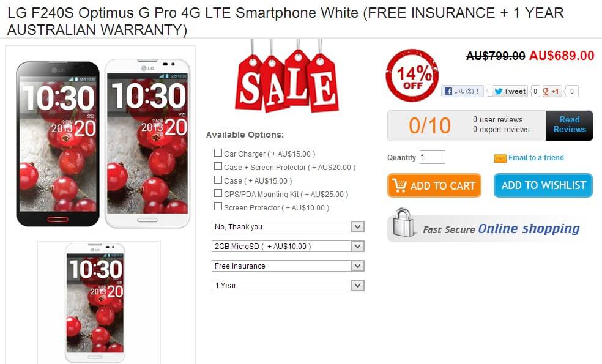Select the Screen Protector checkbox
This screenshot has height=364, width=602.
(x=218, y=207)
